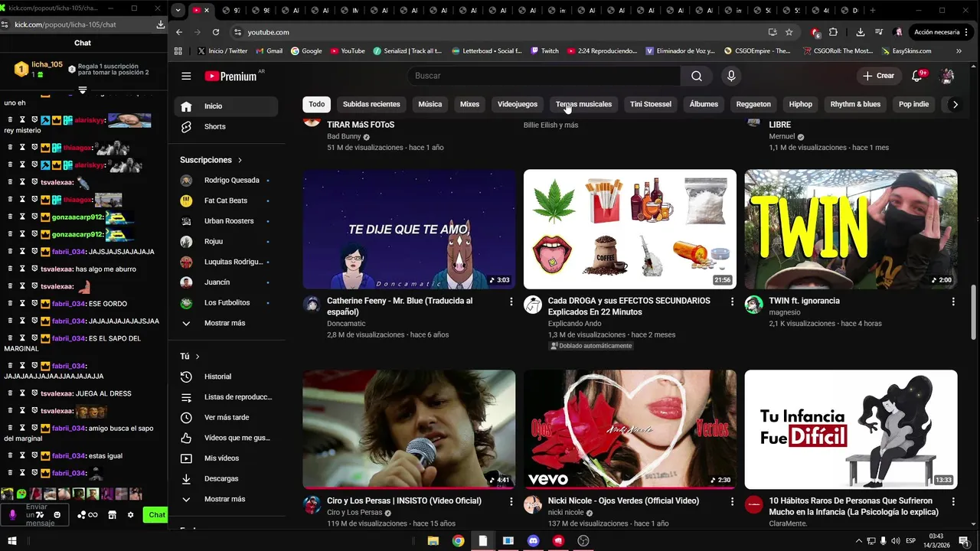Viewport: 980px width, 551px height.
Task: Open YouTube notifications bell
Action: pos(917,76)
